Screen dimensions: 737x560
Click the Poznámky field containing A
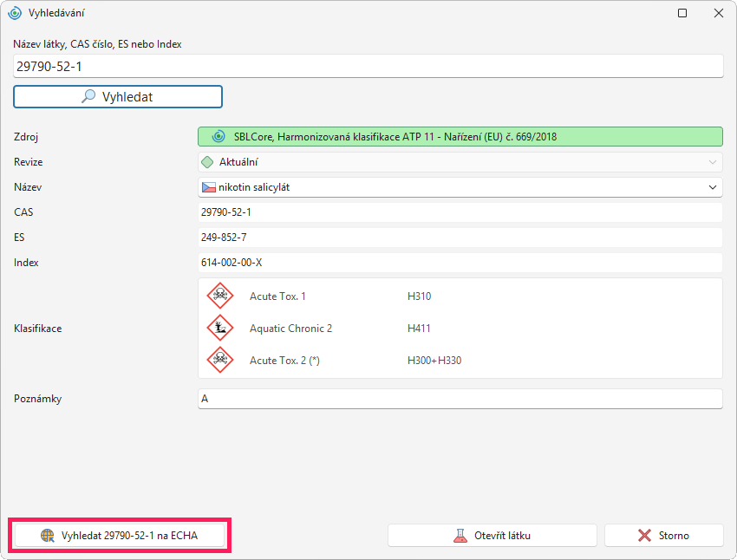[460, 399]
